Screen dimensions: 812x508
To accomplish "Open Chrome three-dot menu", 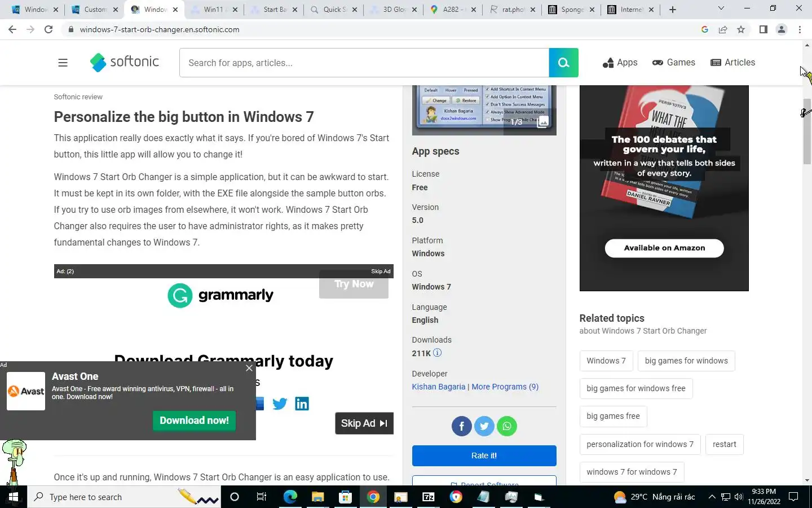I will click(x=800, y=29).
